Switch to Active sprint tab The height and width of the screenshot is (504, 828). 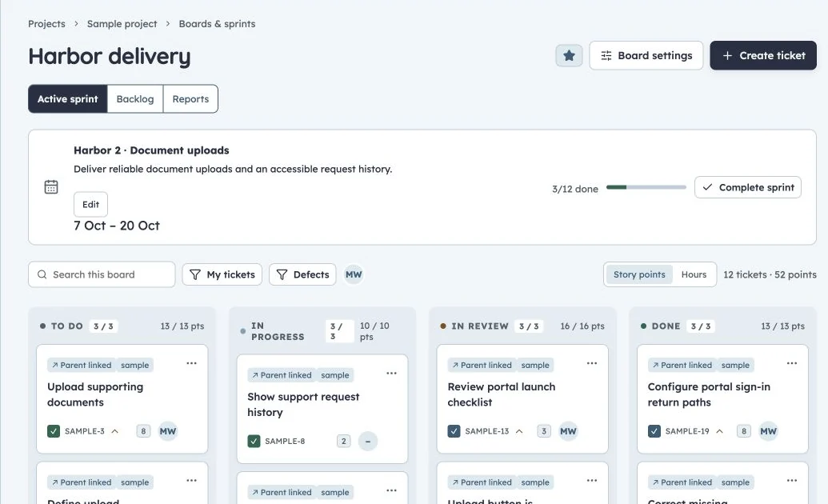pyautogui.click(x=67, y=98)
